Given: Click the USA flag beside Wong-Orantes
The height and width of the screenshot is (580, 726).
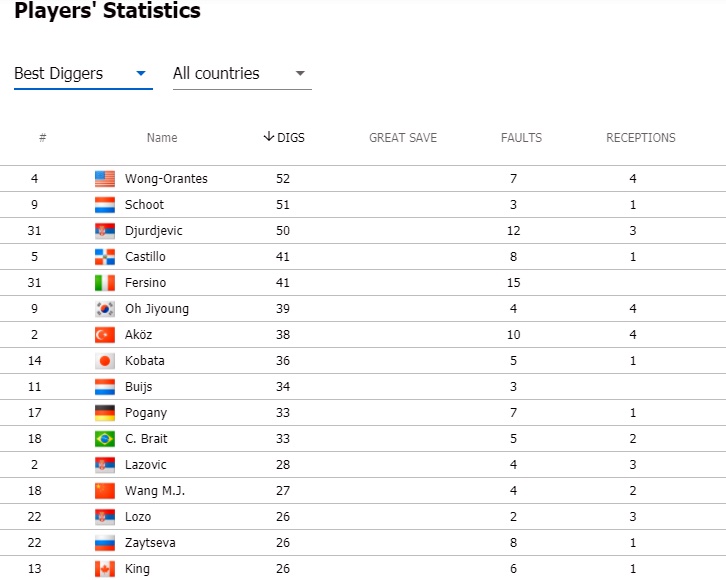Looking at the screenshot, I should click(x=105, y=179).
